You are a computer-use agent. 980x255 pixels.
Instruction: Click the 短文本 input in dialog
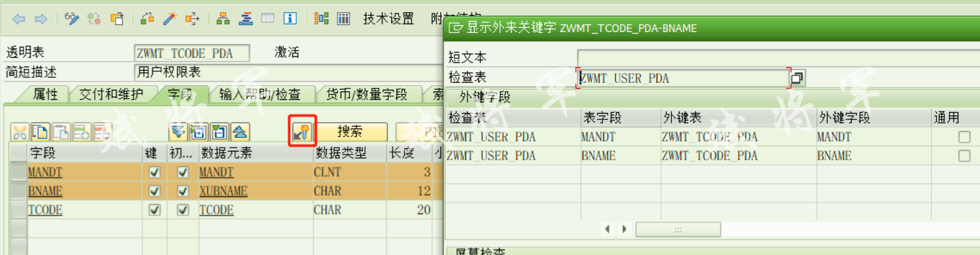pos(778,58)
